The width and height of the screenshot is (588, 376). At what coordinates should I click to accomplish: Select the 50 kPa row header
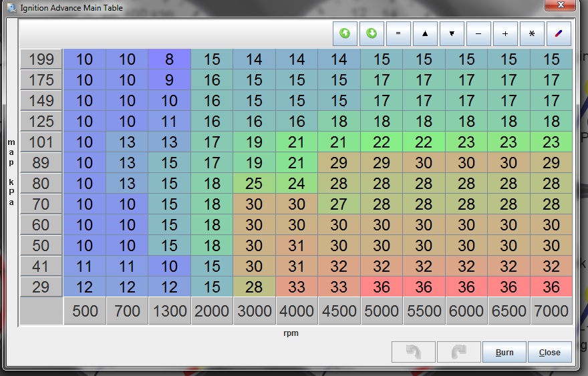[41, 246]
